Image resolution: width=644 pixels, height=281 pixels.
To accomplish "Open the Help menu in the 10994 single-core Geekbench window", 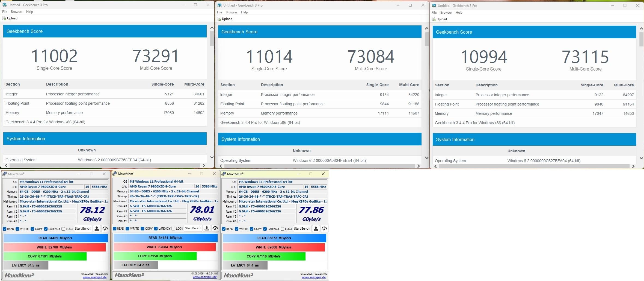I will (x=459, y=13).
